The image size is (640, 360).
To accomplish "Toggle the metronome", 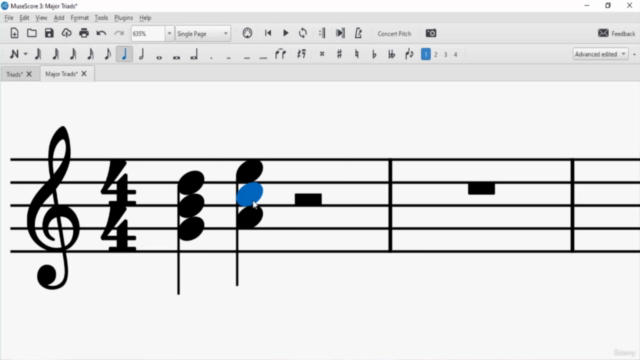I will click(x=358, y=33).
